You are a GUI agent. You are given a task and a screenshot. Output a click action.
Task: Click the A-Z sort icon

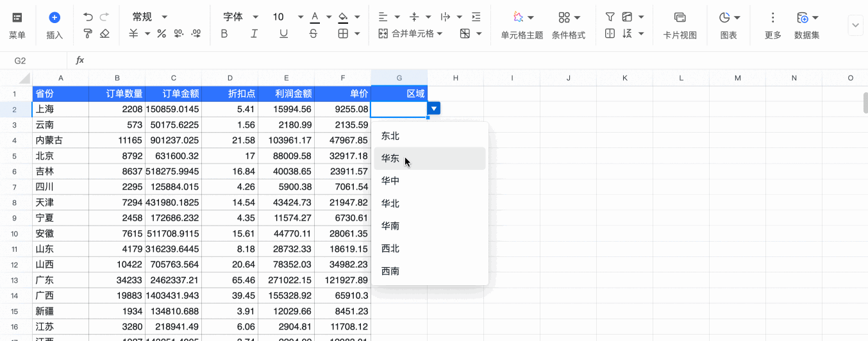pyautogui.click(x=627, y=33)
